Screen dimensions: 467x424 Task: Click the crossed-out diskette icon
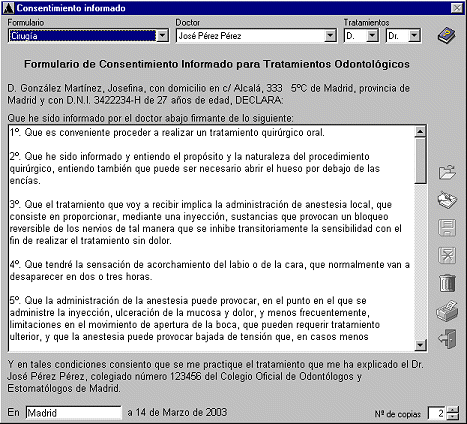tap(447, 256)
